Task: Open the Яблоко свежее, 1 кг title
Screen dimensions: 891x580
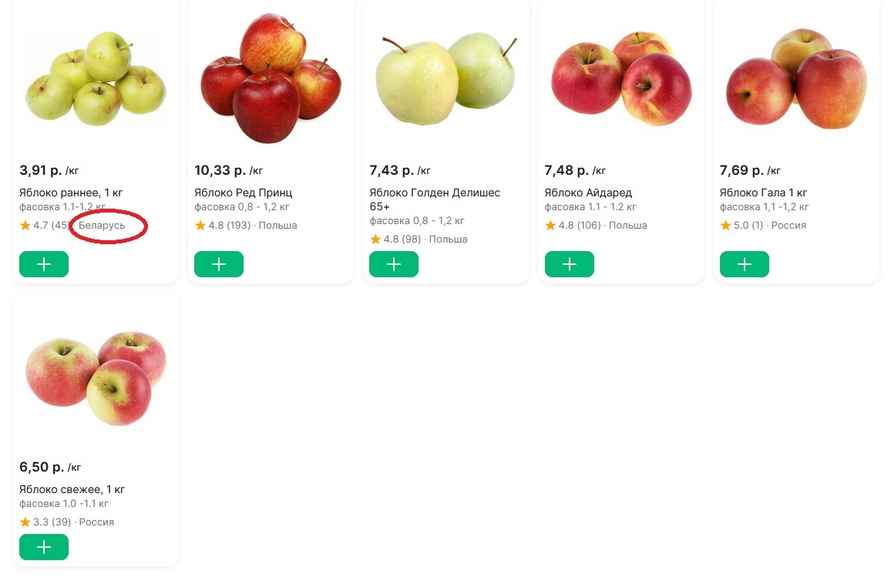Action: (x=72, y=489)
